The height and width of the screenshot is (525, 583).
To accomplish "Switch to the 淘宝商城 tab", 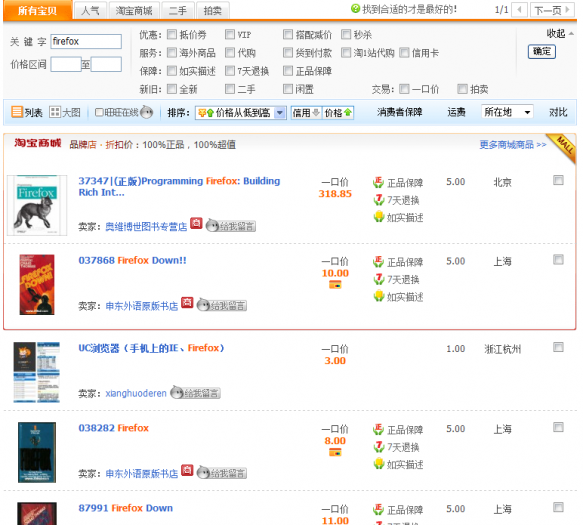I will [x=134, y=10].
